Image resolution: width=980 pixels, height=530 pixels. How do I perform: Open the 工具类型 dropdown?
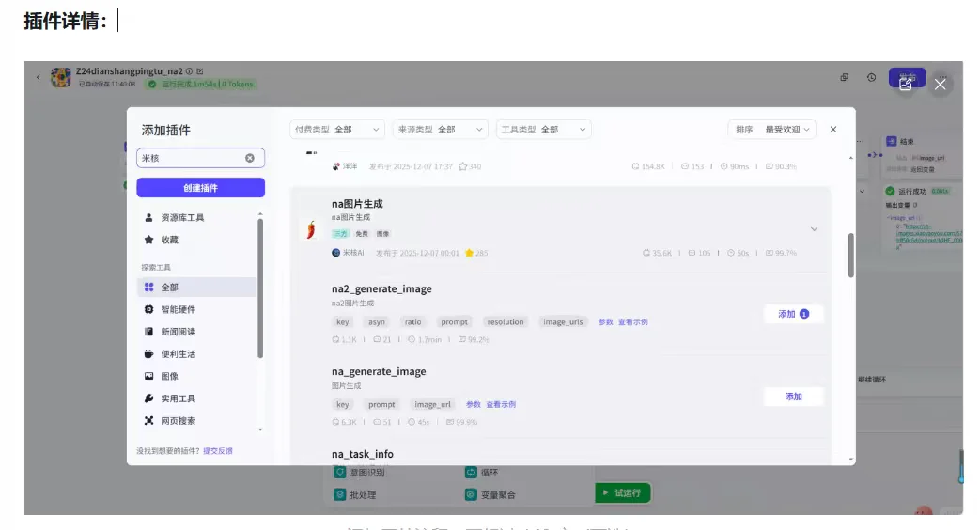544,130
